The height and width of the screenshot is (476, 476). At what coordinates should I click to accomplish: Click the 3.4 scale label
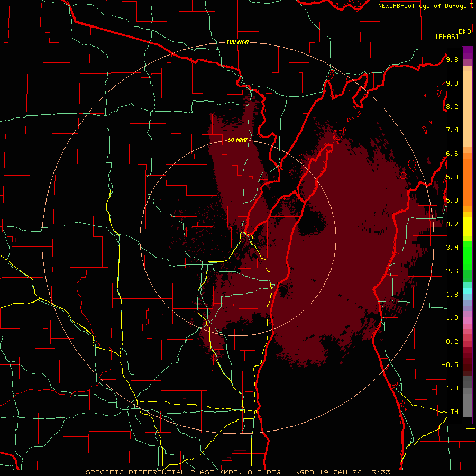tap(452, 248)
